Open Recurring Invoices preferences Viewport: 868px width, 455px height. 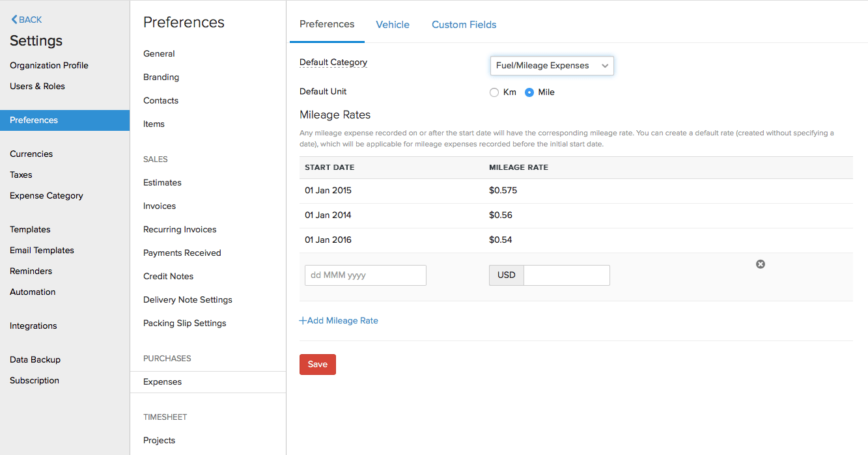pyautogui.click(x=180, y=229)
